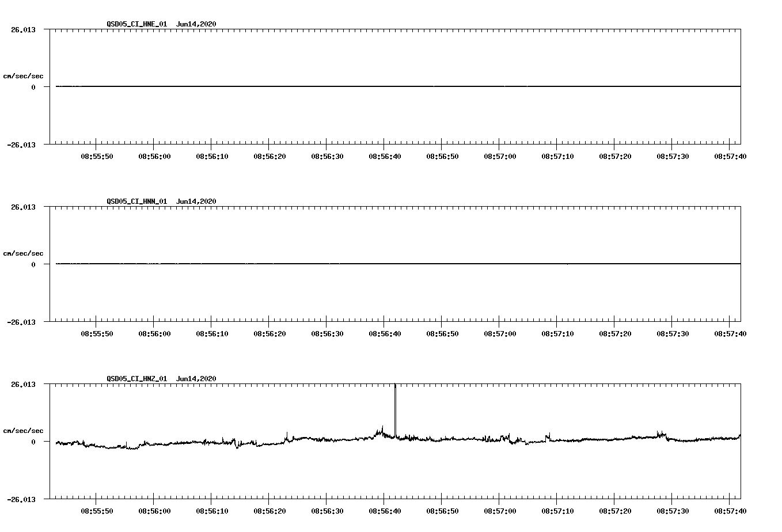Image resolution: width=782 pixels, height=532 pixels.
Task: Click the 08:57:40 time label under HNE plot
Action: [x=730, y=157]
